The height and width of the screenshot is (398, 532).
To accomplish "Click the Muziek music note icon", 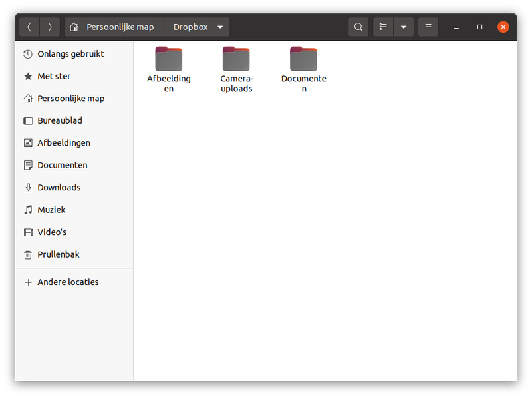I will [28, 210].
